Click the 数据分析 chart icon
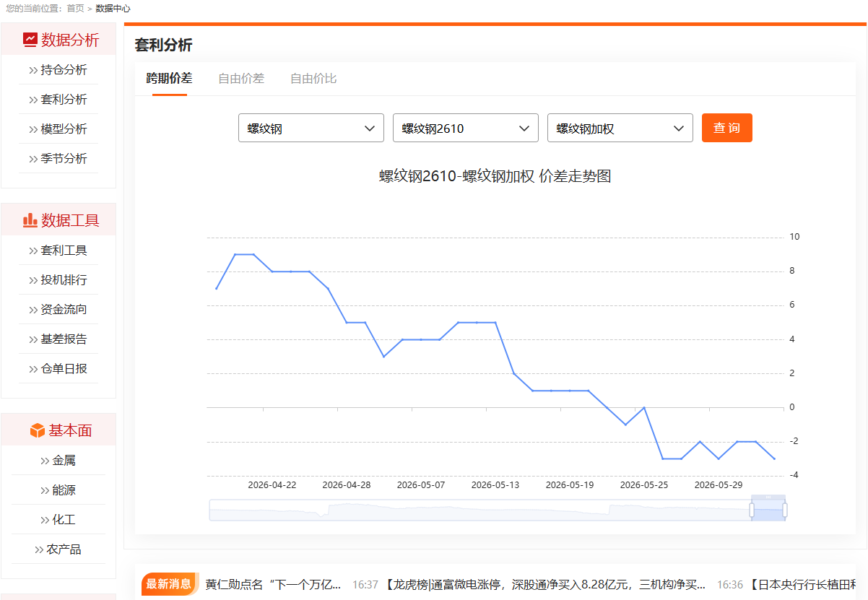 coord(30,40)
